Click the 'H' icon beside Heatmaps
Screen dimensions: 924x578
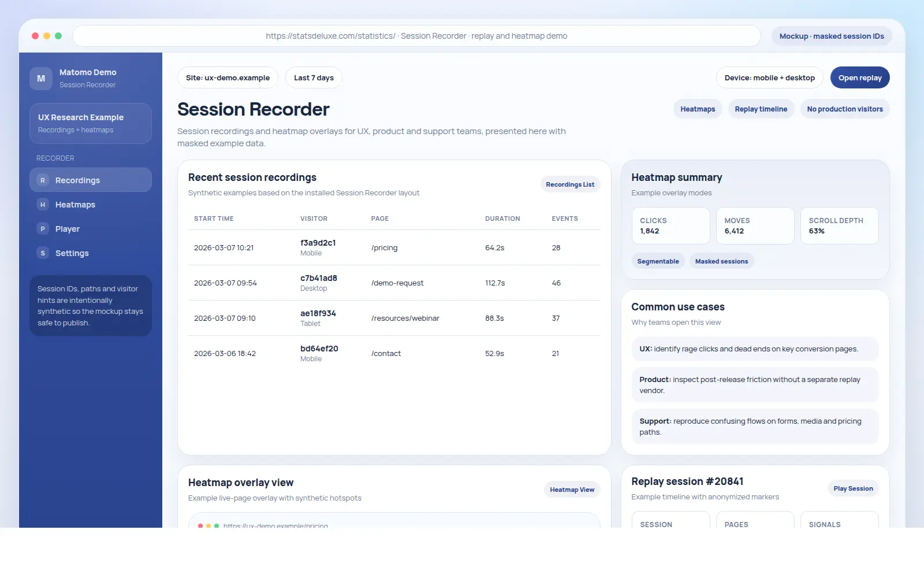pyautogui.click(x=43, y=205)
